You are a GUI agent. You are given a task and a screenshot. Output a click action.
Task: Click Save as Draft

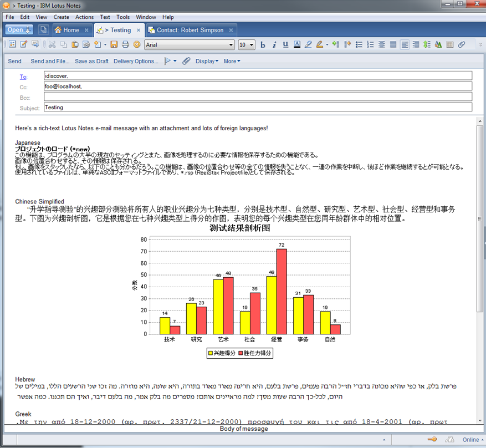click(x=92, y=61)
